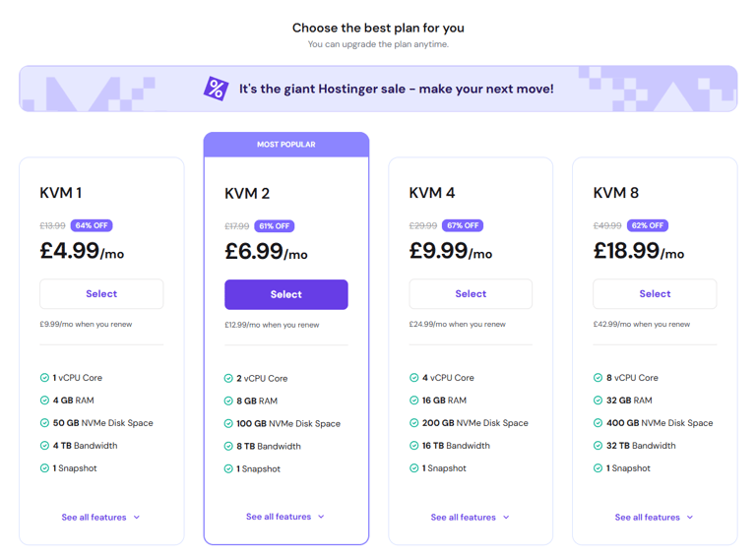The height and width of the screenshot is (556, 756).
Task: Expand See all features for KVM 4
Action: tap(470, 518)
